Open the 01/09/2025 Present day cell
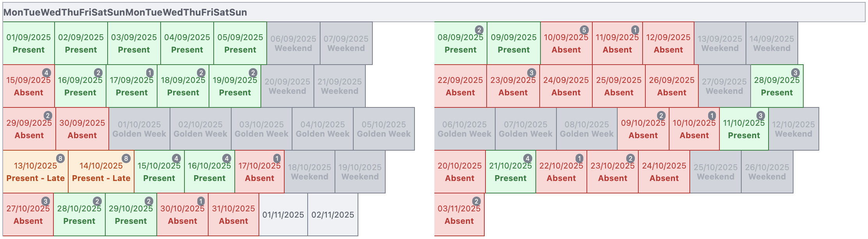The height and width of the screenshot is (239, 868). pos(28,44)
